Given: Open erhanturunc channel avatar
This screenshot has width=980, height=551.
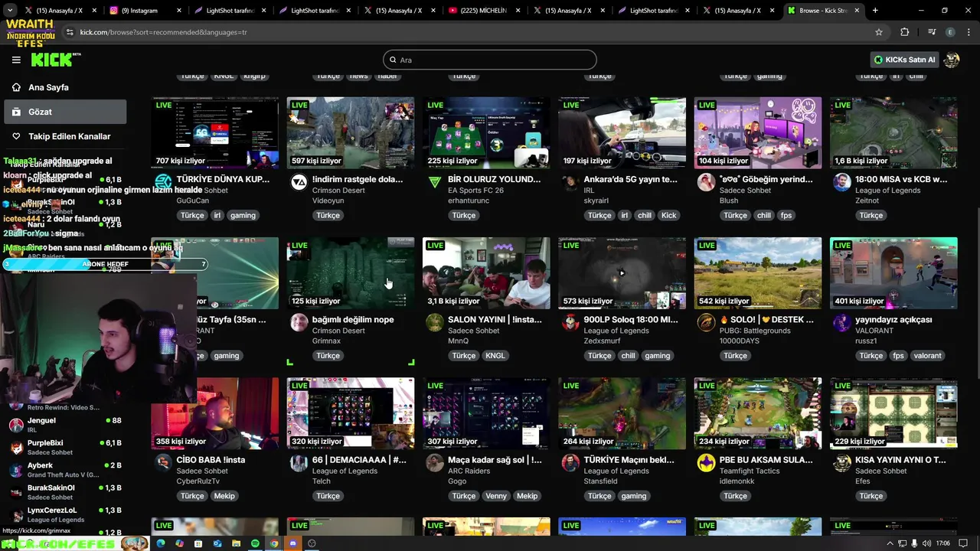Looking at the screenshot, I should [434, 182].
